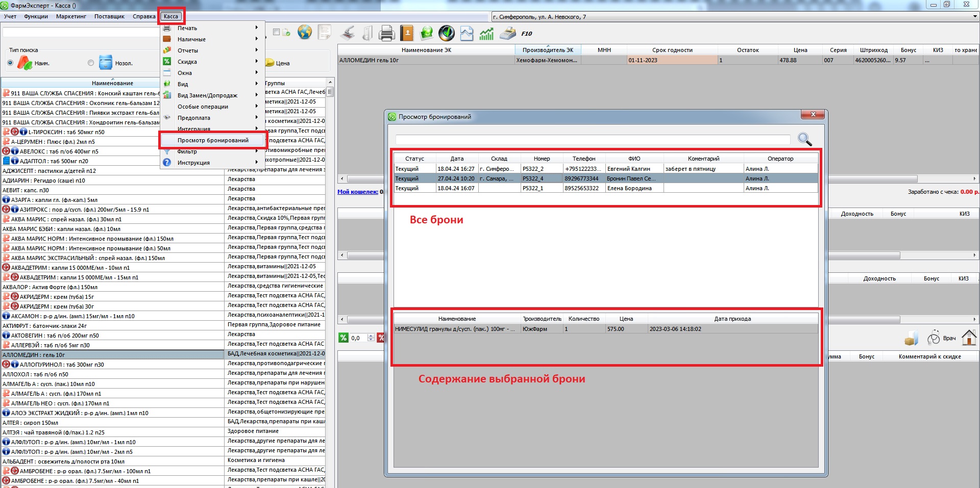Click the green growth chart icon

tap(486, 34)
